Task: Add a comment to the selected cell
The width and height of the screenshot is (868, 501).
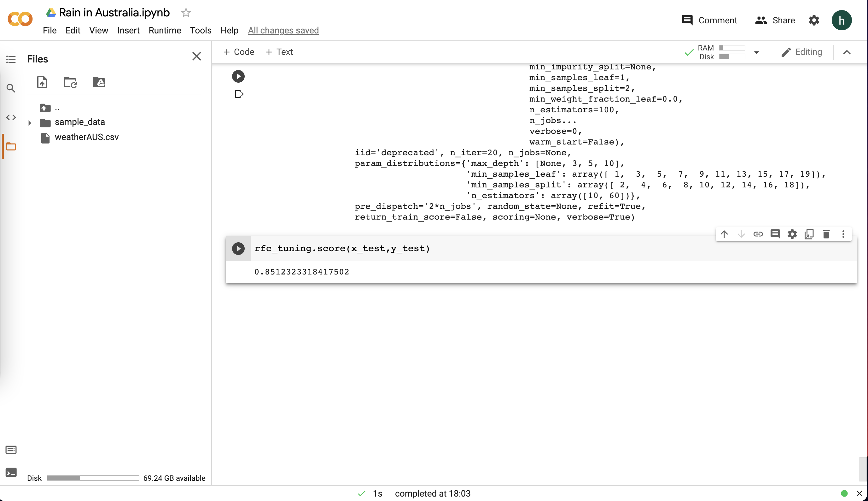Action: (x=776, y=234)
